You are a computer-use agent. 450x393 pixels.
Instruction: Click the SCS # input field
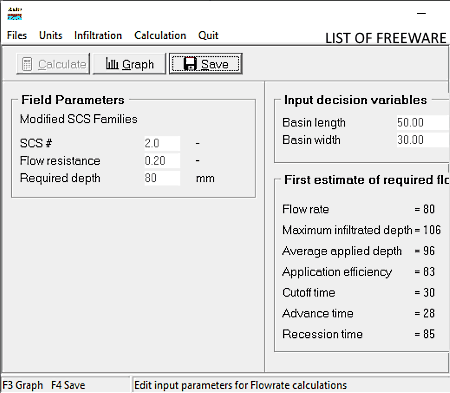pos(162,143)
